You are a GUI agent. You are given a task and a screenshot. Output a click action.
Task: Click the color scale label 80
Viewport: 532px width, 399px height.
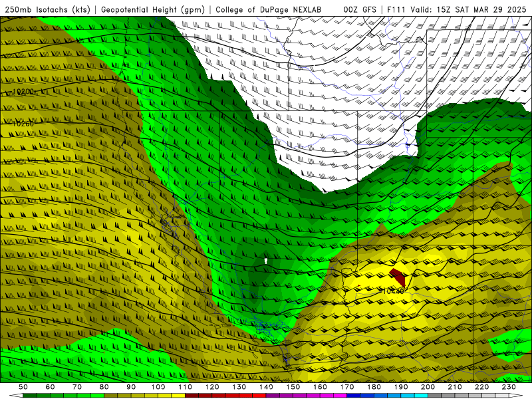(104, 387)
